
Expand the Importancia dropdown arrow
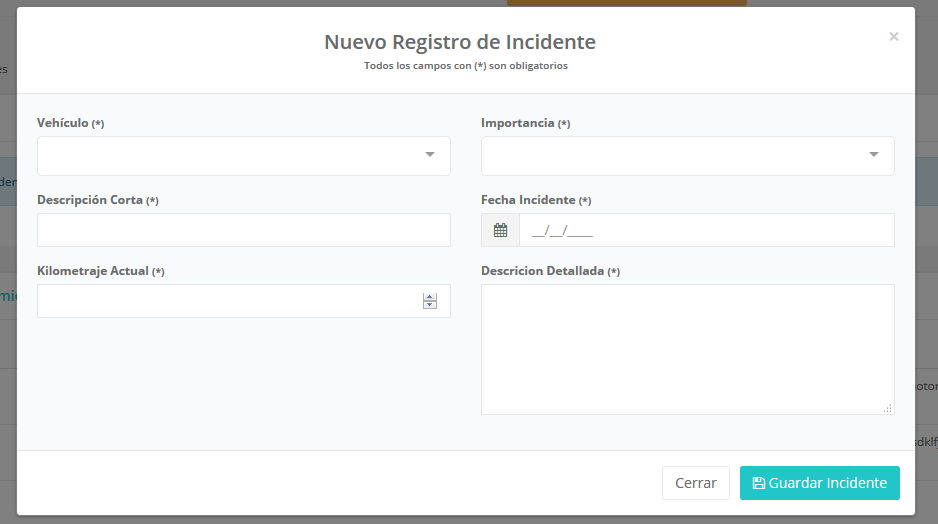[873, 155]
